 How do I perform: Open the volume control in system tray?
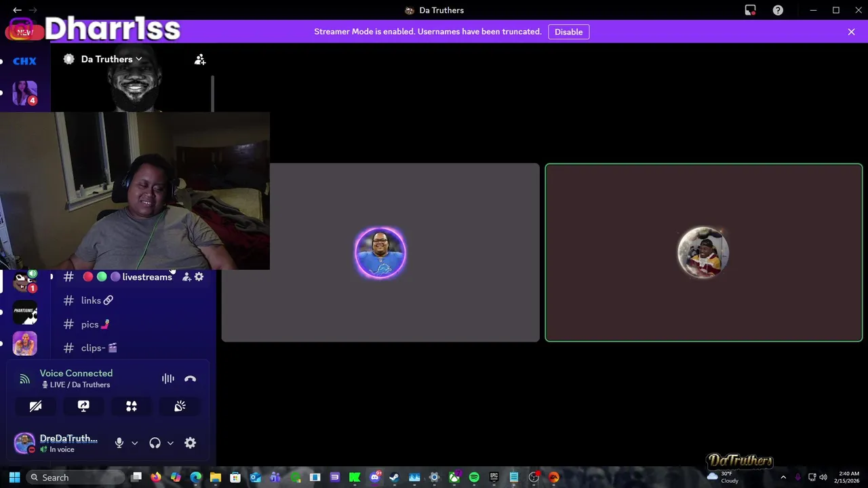[x=823, y=477]
